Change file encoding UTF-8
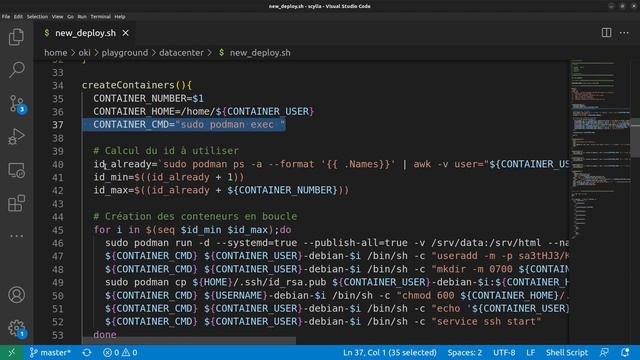 click(504, 353)
